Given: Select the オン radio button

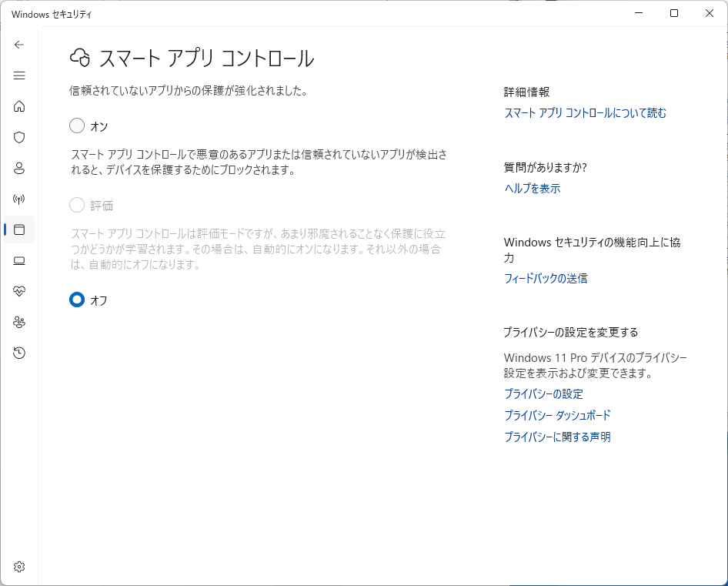Looking at the screenshot, I should [x=77, y=126].
